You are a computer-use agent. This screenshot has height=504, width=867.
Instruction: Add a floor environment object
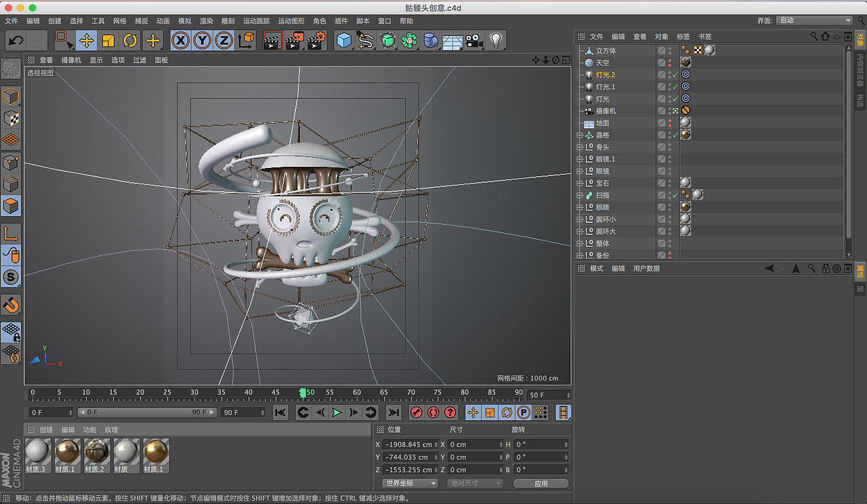pos(452,41)
